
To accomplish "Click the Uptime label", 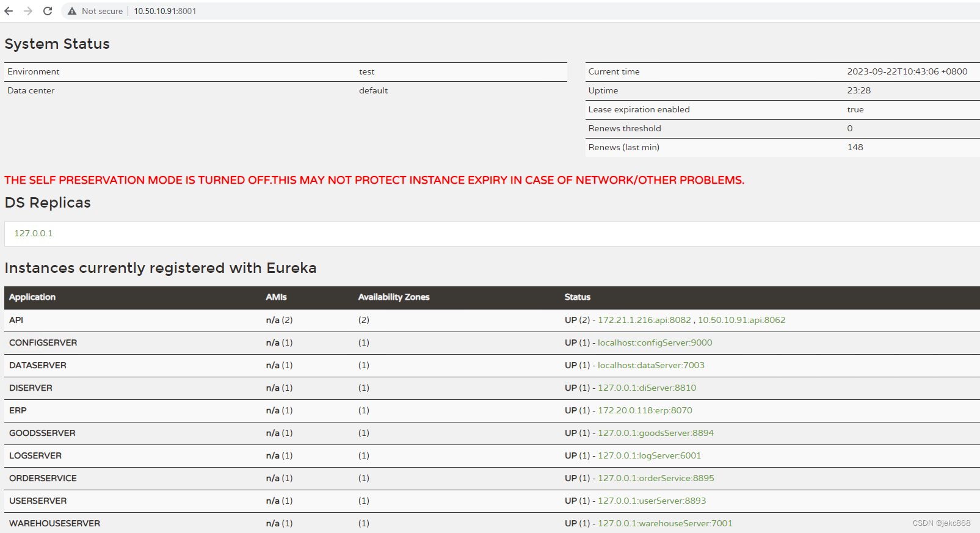I will [x=603, y=90].
